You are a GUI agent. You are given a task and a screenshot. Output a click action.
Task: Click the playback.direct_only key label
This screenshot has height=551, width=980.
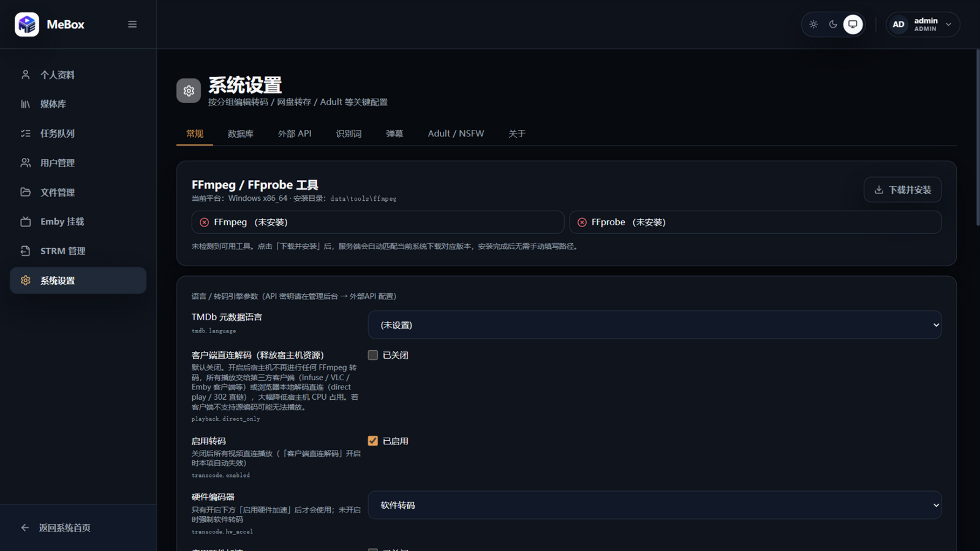pos(226,419)
